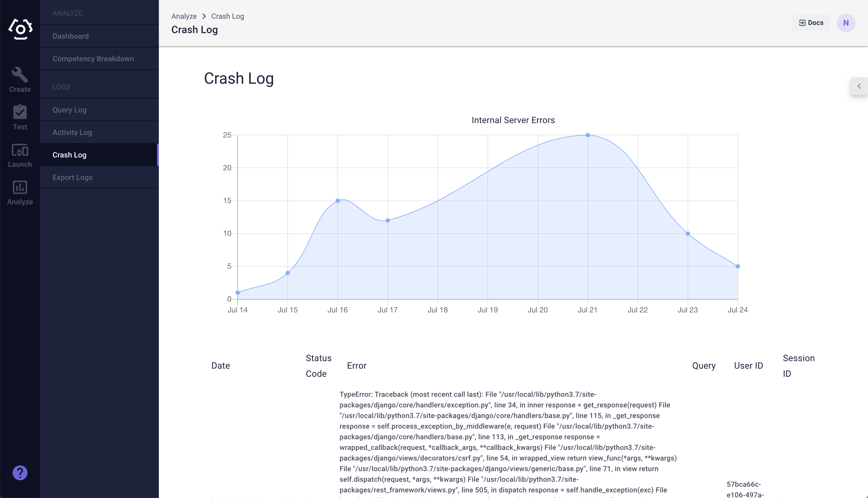Click the Analyze breadcrumb link
Screen dimensions: 868x498
[184, 16]
